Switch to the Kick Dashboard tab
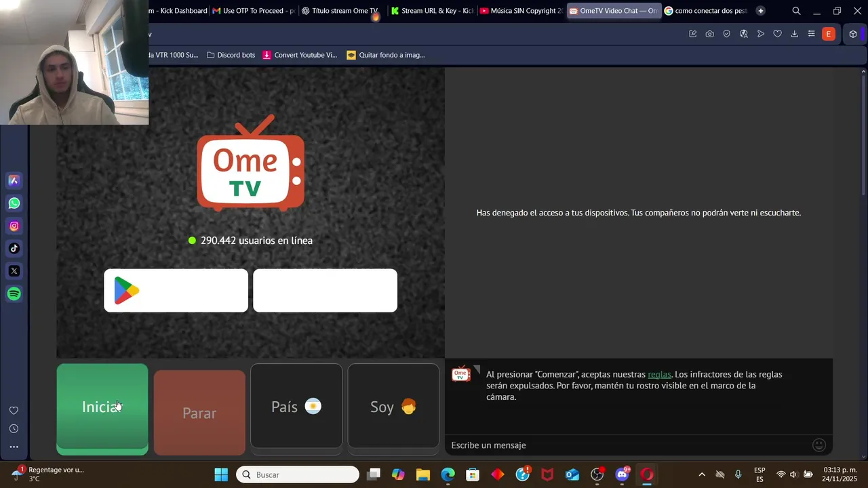The width and height of the screenshot is (868, 488). [x=179, y=11]
